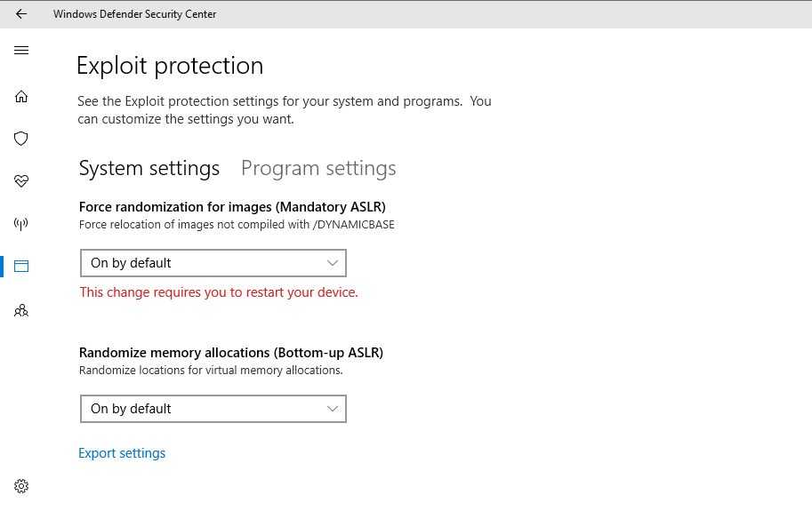
Task: Open the Settings gear icon
Action: click(21, 486)
